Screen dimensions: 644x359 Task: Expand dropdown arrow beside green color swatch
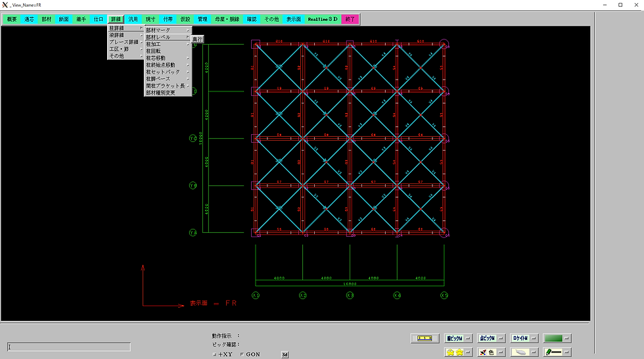click(x=566, y=338)
